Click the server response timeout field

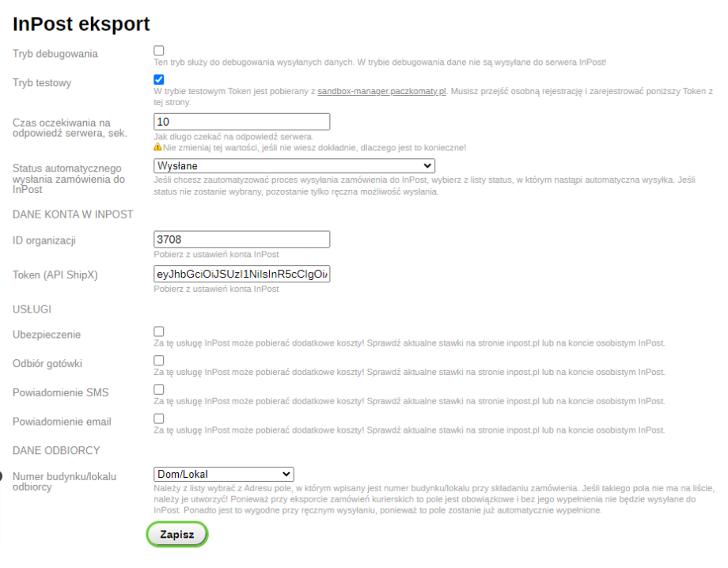click(x=241, y=122)
